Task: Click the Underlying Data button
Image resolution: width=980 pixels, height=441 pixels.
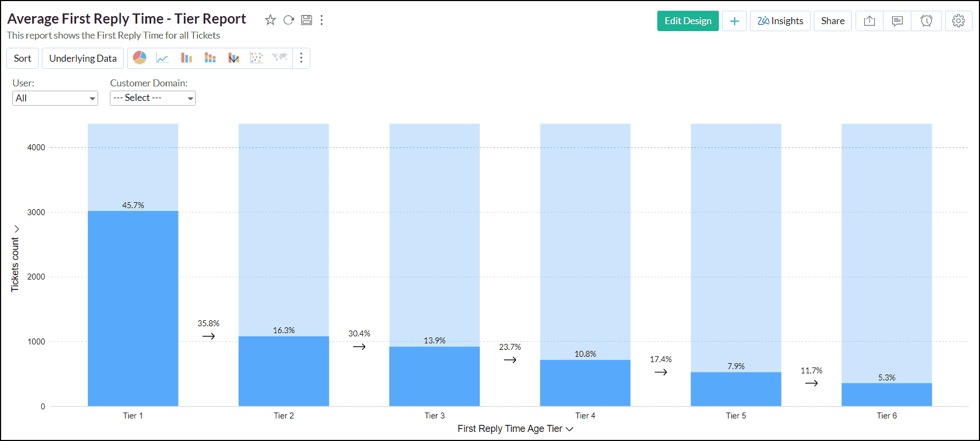Action: click(x=83, y=58)
